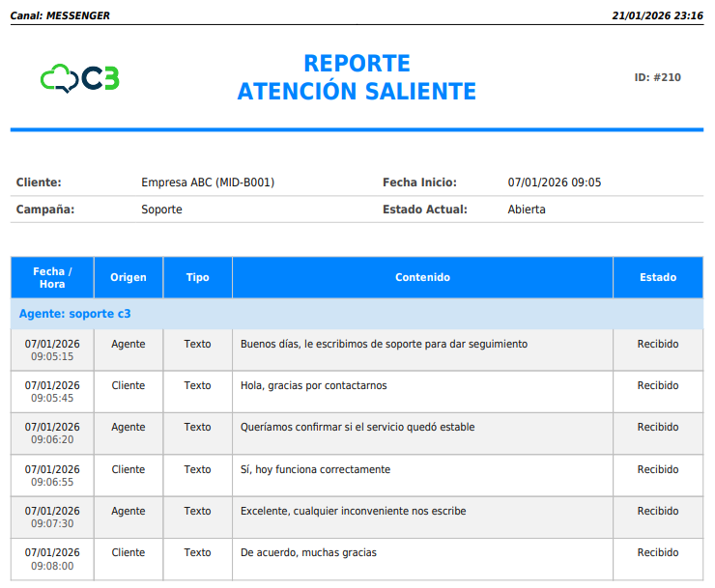Click the message 'Buenos días, le escribimos de soporte'
The height and width of the screenshot is (588, 715).
(384, 344)
